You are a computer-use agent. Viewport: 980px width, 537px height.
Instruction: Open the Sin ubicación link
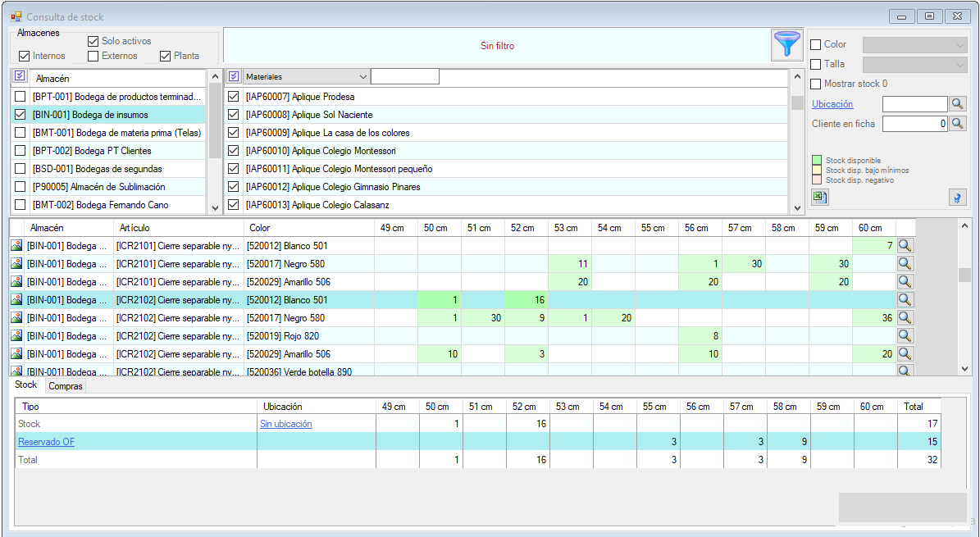tap(285, 424)
